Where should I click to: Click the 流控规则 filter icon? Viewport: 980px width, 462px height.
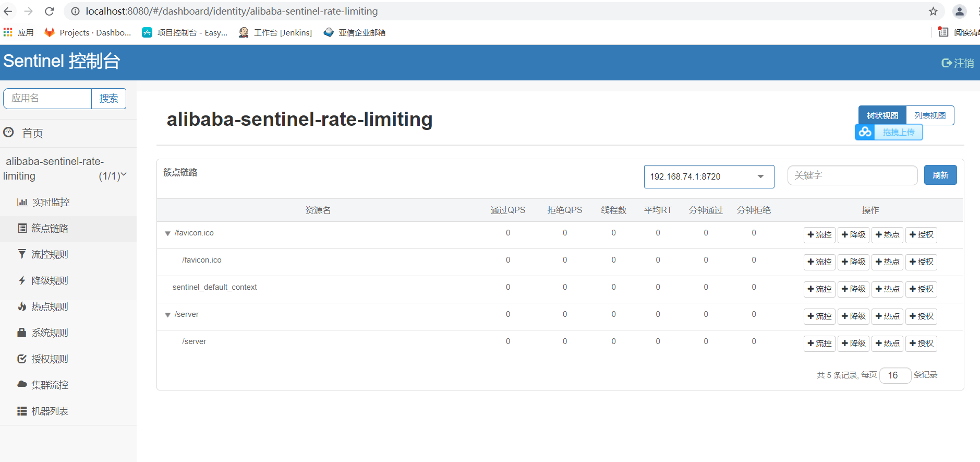22,254
